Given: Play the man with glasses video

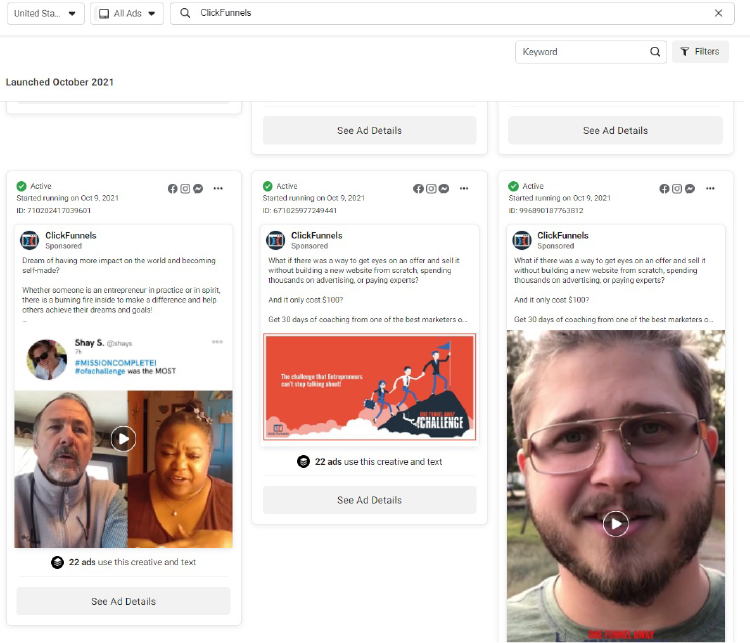Looking at the screenshot, I should point(616,524).
